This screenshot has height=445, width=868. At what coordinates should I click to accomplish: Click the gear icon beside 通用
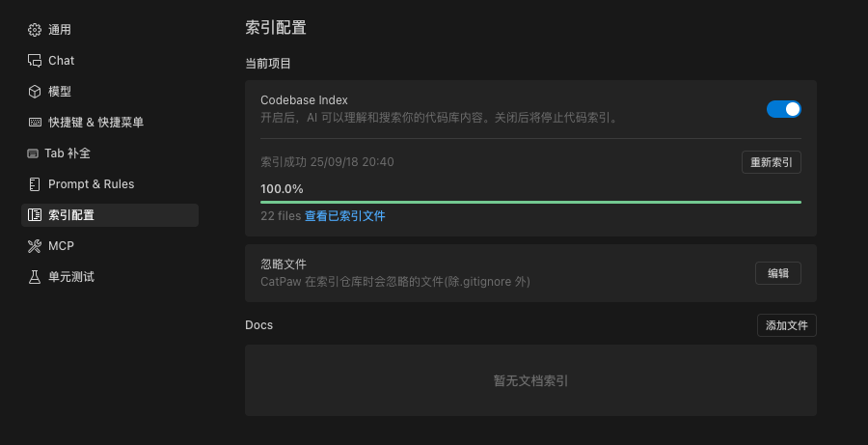click(35, 30)
